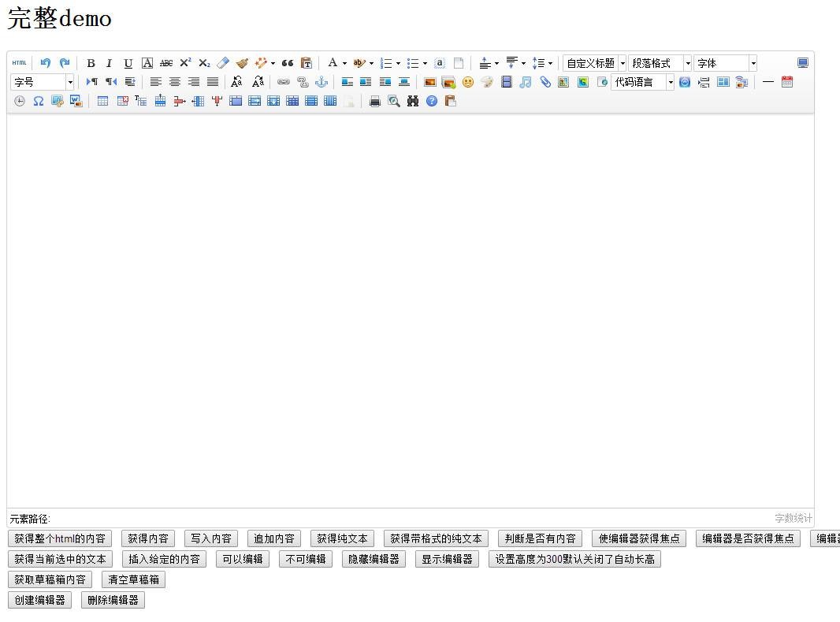Insert special character with omega icon
840x622 pixels.
[x=38, y=101]
